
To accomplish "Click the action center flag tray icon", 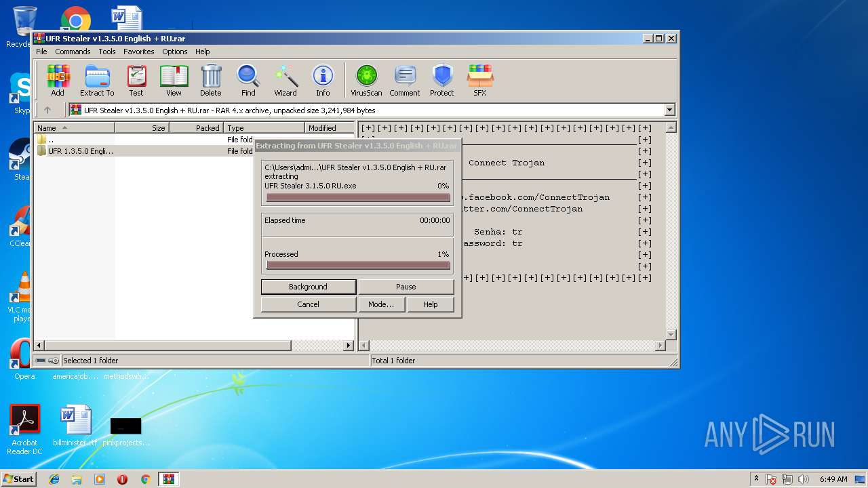I will point(771,479).
